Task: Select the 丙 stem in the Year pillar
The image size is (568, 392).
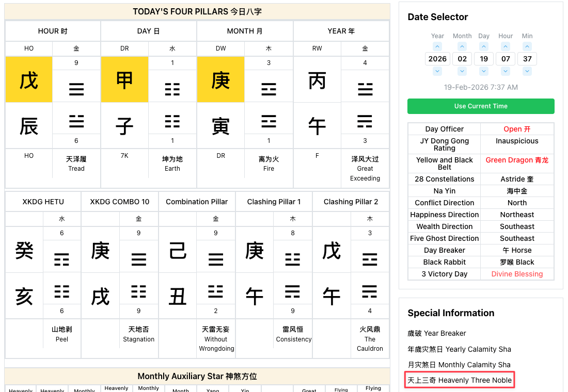Action: [317, 79]
